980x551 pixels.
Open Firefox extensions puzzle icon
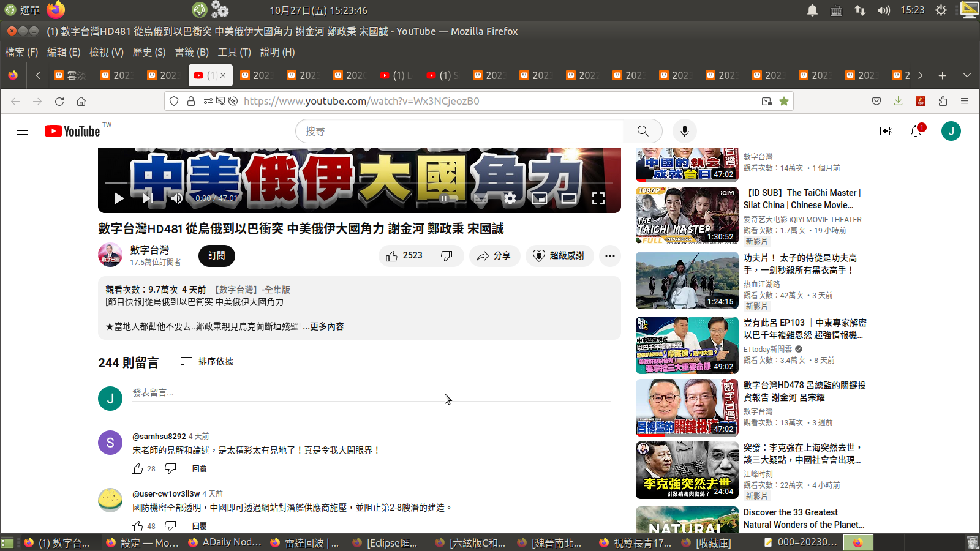943,101
